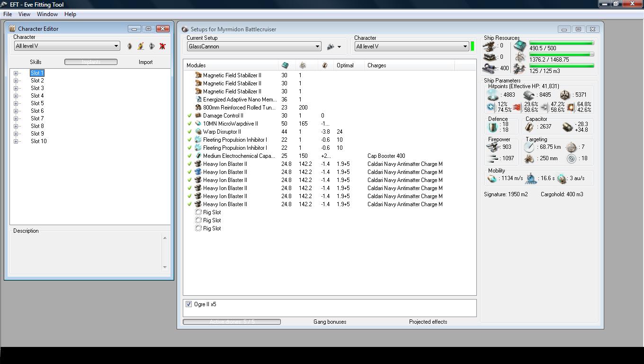The image size is (644, 364).
Task: Click the Active drones 5 / 5 button
Action: [232, 322]
